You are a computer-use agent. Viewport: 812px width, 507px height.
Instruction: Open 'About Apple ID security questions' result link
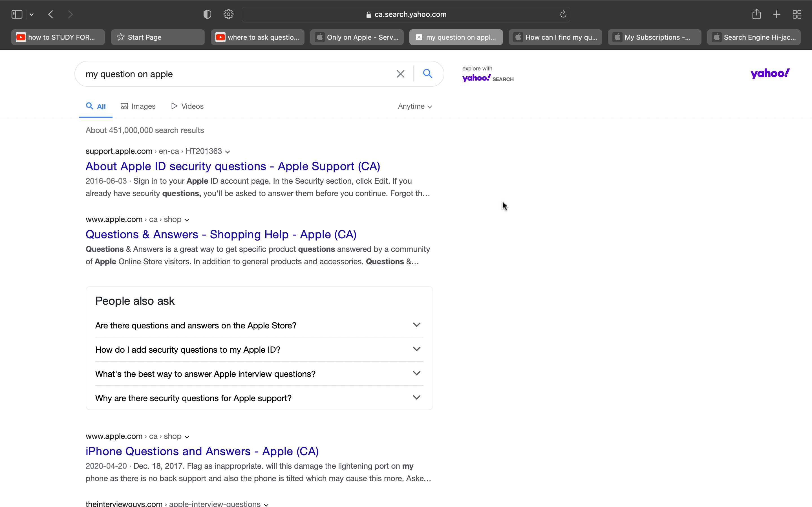(233, 166)
